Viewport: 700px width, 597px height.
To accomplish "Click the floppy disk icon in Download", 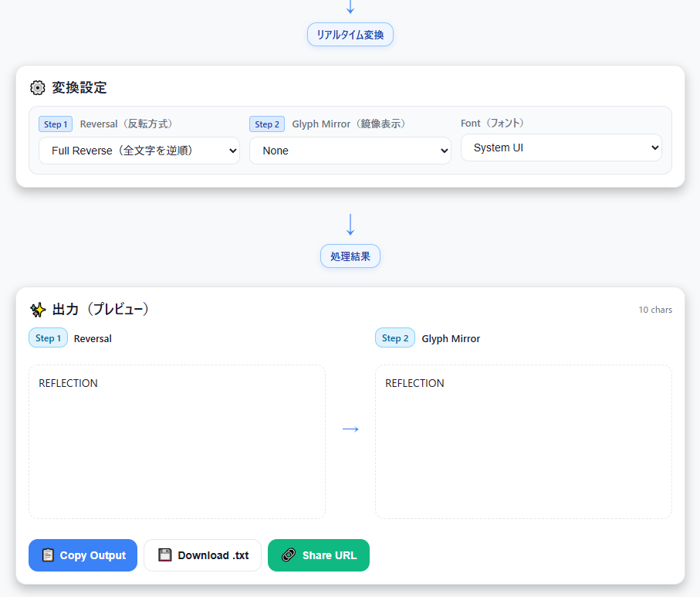I will point(164,555).
